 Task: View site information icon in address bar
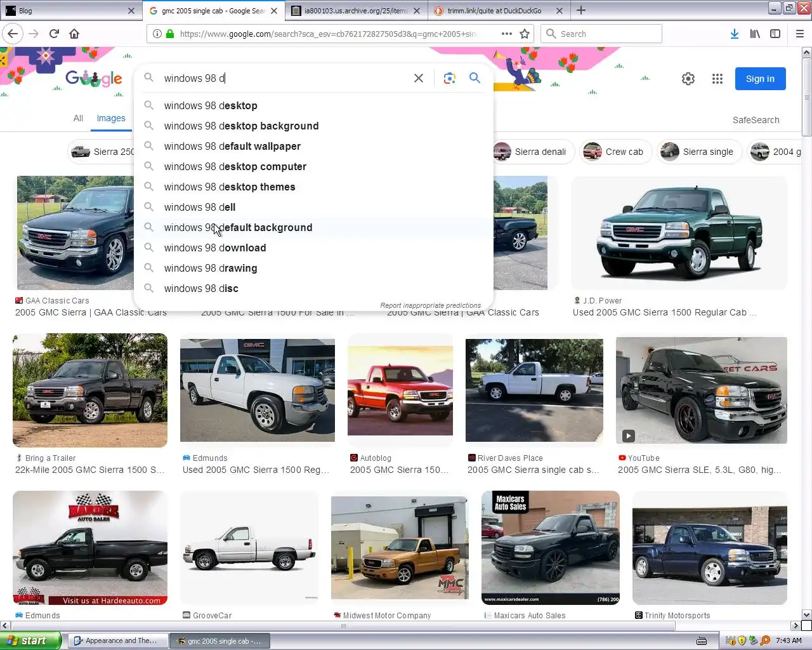pos(157,34)
